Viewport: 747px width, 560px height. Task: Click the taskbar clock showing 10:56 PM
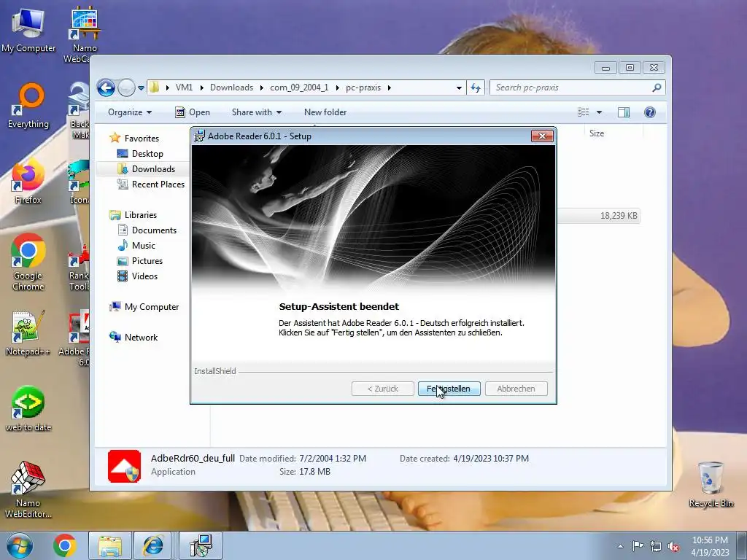pyautogui.click(x=710, y=546)
